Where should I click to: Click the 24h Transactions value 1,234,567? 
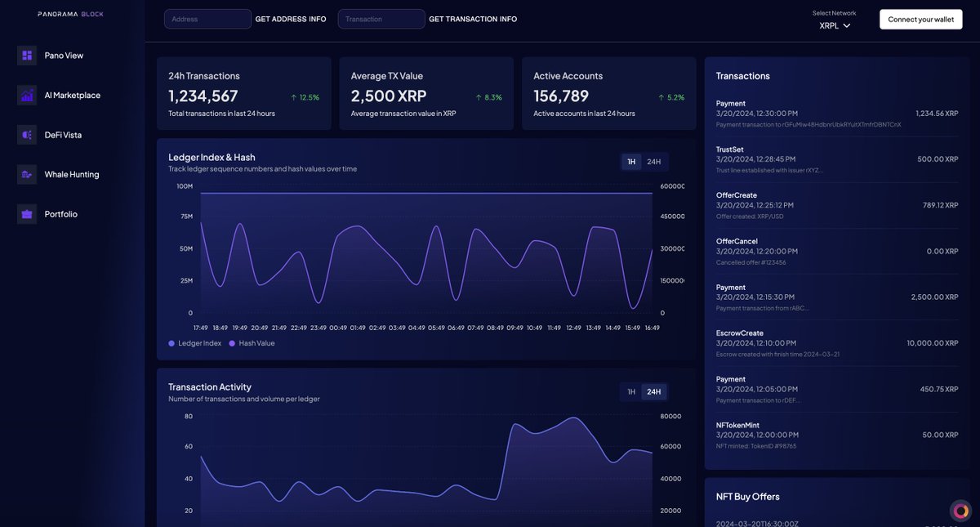click(203, 96)
